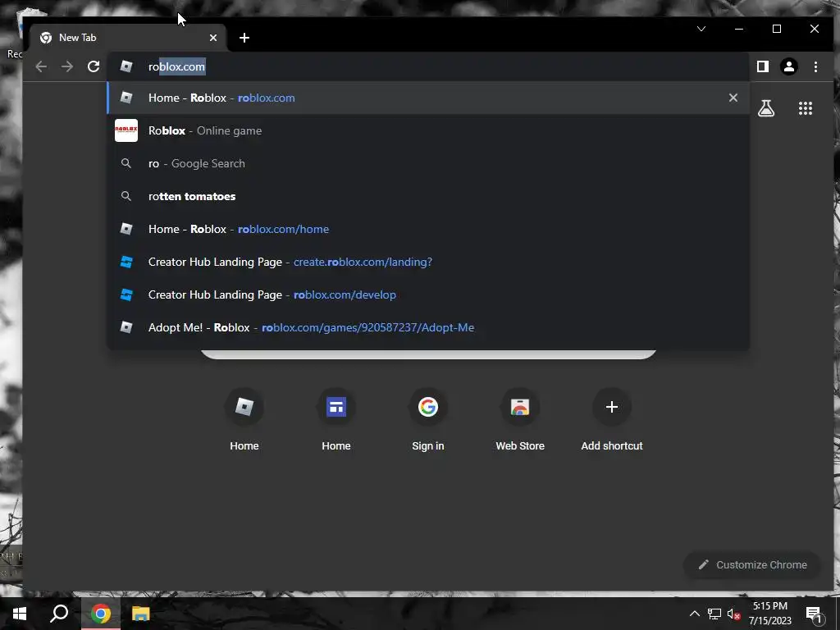
Task: Open File Explorer from taskbar
Action: coord(140,614)
